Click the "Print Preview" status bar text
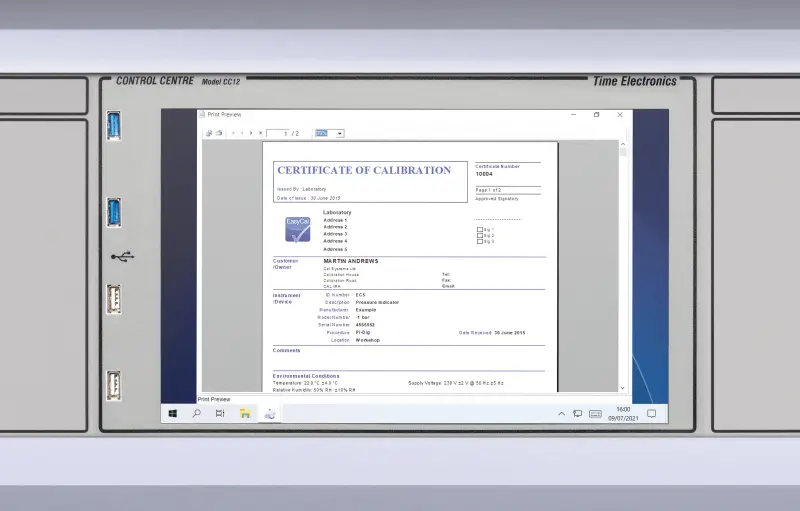The image size is (800, 511). coord(214,399)
